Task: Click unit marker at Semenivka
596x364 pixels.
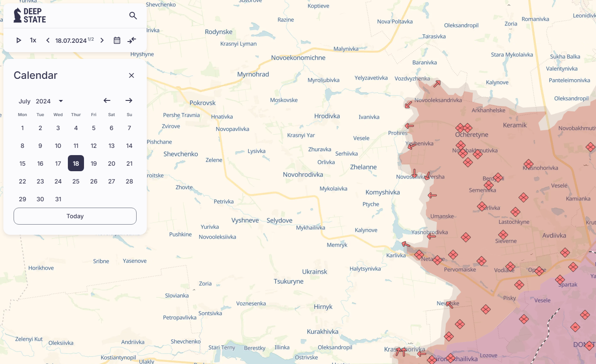Action: pyautogui.click(x=489, y=185)
